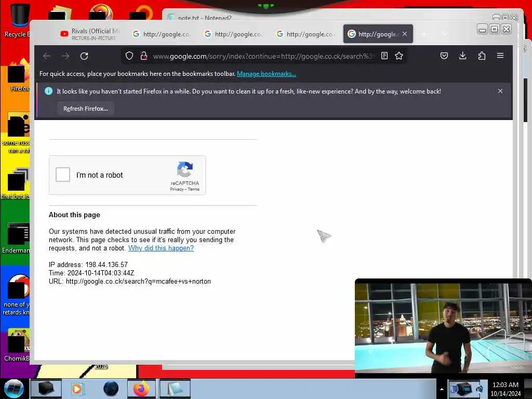Go back using the back arrow
The height and width of the screenshot is (399, 532).
tap(47, 56)
